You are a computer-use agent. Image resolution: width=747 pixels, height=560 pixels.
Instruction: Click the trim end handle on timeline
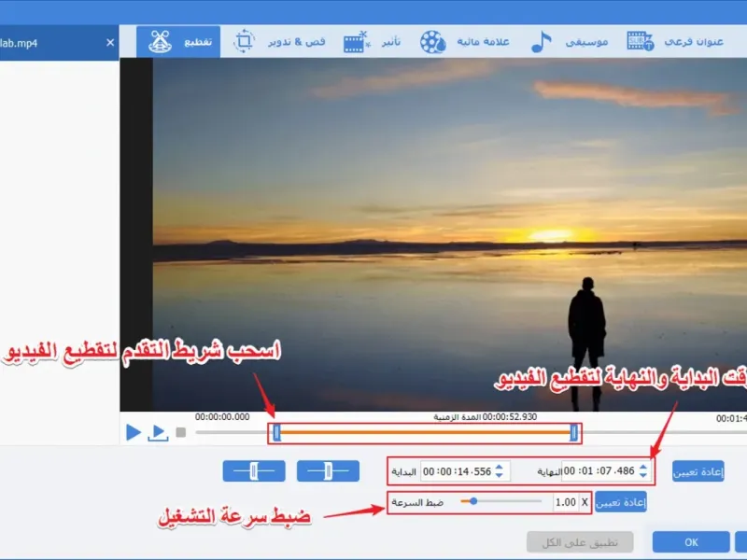[x=574, y=433]
